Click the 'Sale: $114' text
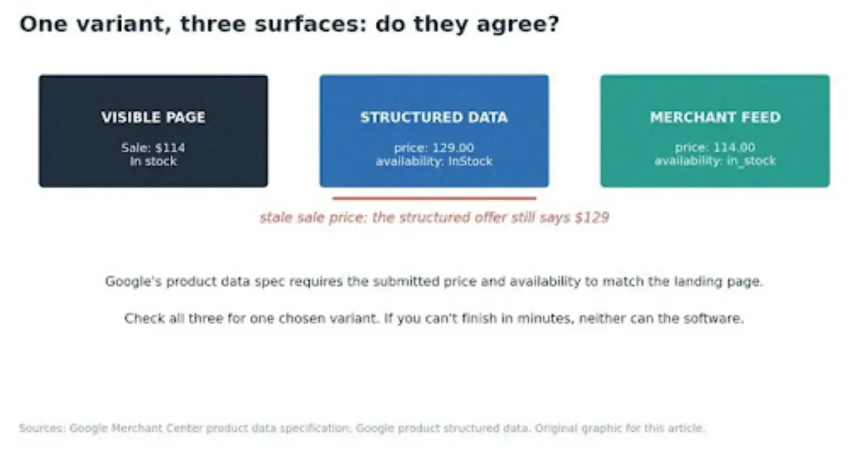The width and height of the screenshot is (868, 468). point(153,147)
